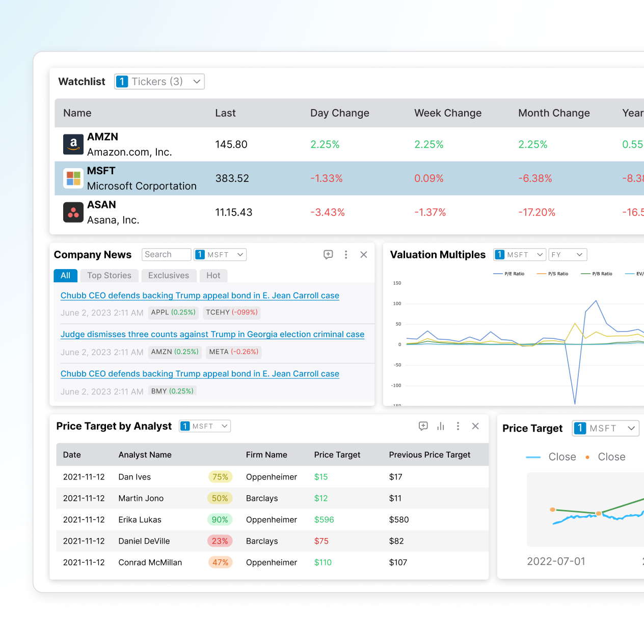644x644 pixels.
Task: Click the BMY (0.25%) ticker tag
Action: point(172,391)
